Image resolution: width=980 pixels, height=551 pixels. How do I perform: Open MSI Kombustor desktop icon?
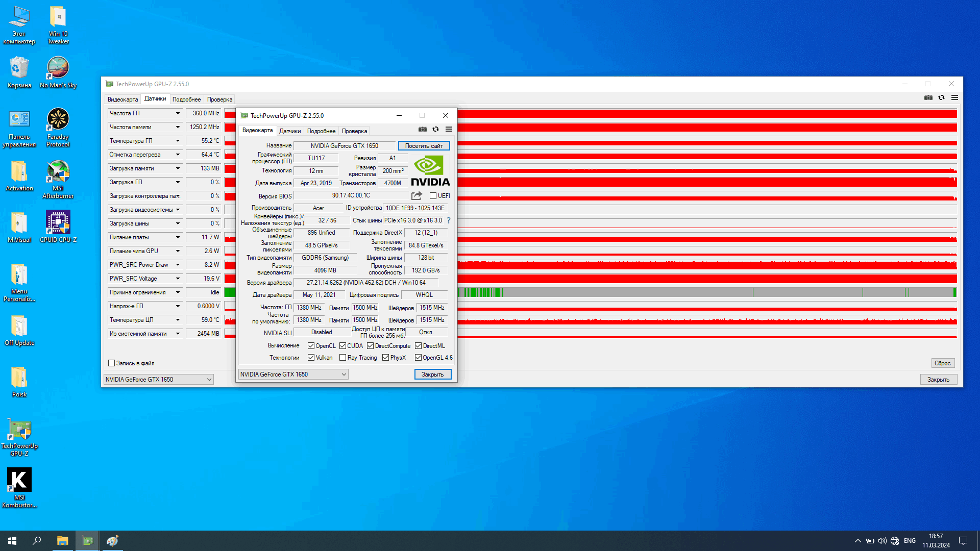[x=19, y=488]
